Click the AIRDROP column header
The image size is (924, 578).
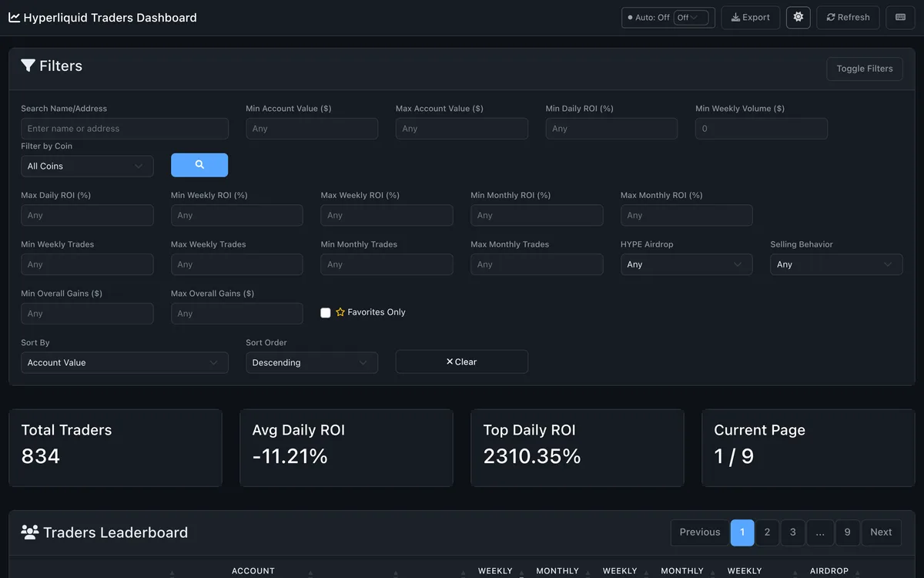click(x=829, y=571)
